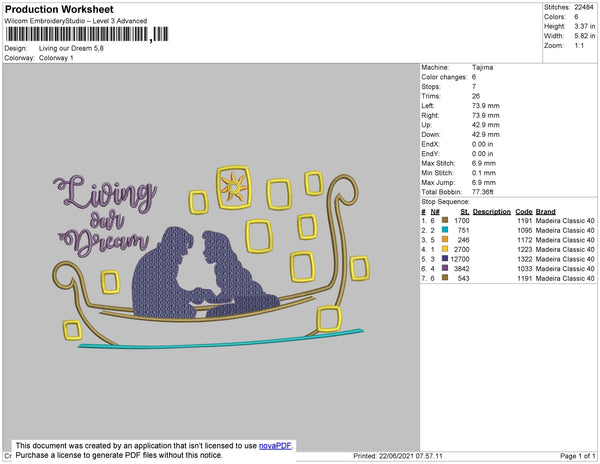Click 'Wilcom EmbroideryStudio – Level 3 Advanced' text
This screenshot has width=600, height=464.
tap(76, 21)
